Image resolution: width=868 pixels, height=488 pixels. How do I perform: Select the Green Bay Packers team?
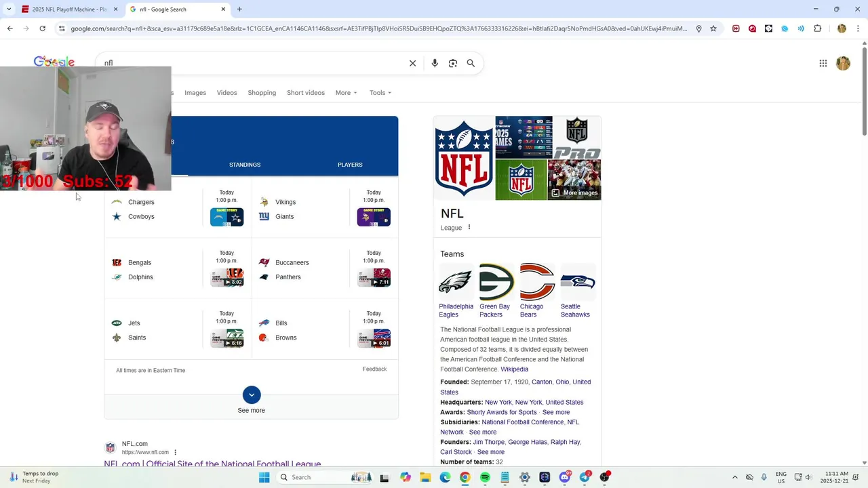click(x=496, y=291)
